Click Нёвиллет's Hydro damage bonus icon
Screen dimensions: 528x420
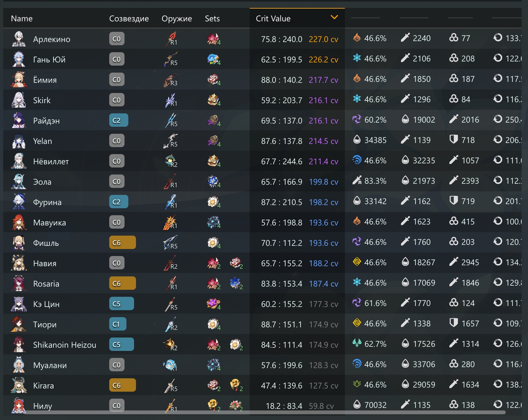point(357,160)
